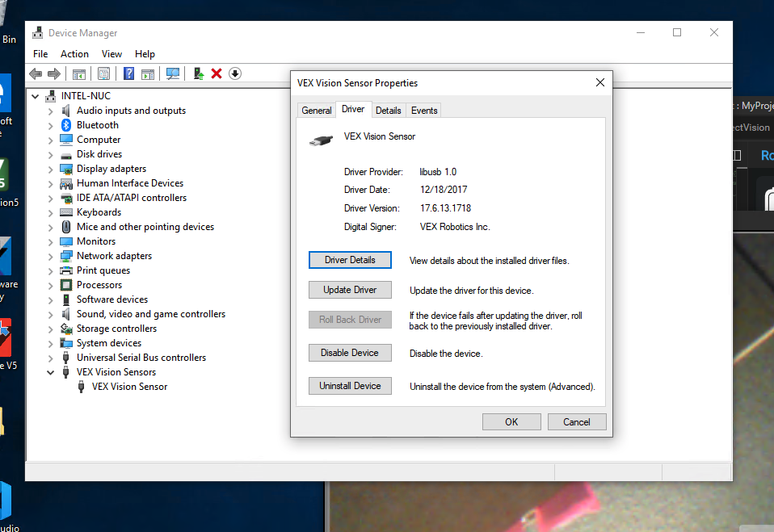Click the Back arrow toolbar icon
The width and height of the screenshot is (774, 532).
[36, 74]
